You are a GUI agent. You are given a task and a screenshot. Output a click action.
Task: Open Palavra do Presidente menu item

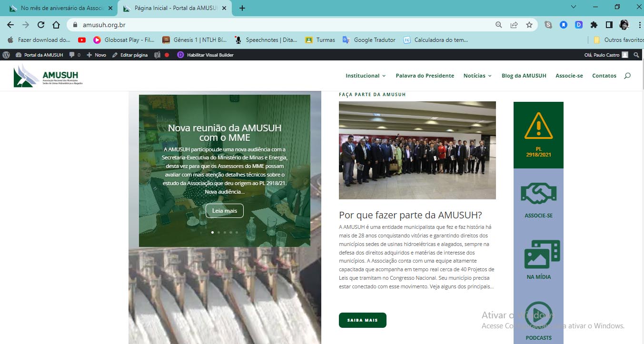coord(425,76)
